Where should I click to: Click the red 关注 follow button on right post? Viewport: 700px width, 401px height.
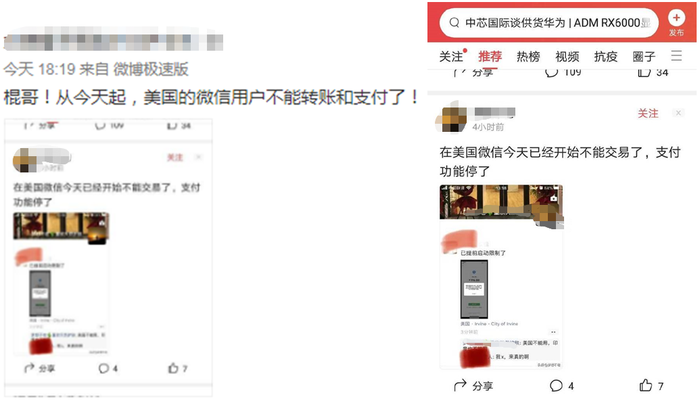(x=648, y=113)
